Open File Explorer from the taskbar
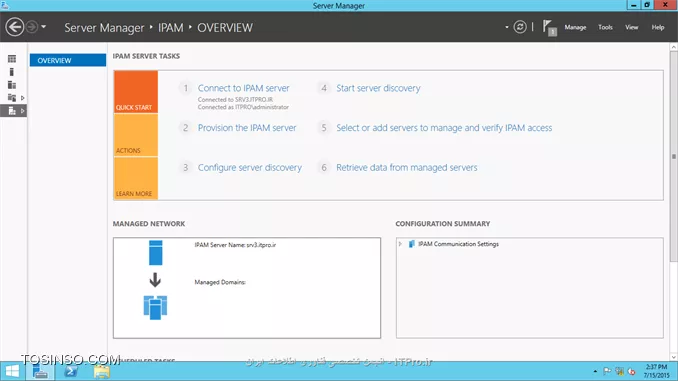Viewport: 678px width, 381px height. point(102,371)
